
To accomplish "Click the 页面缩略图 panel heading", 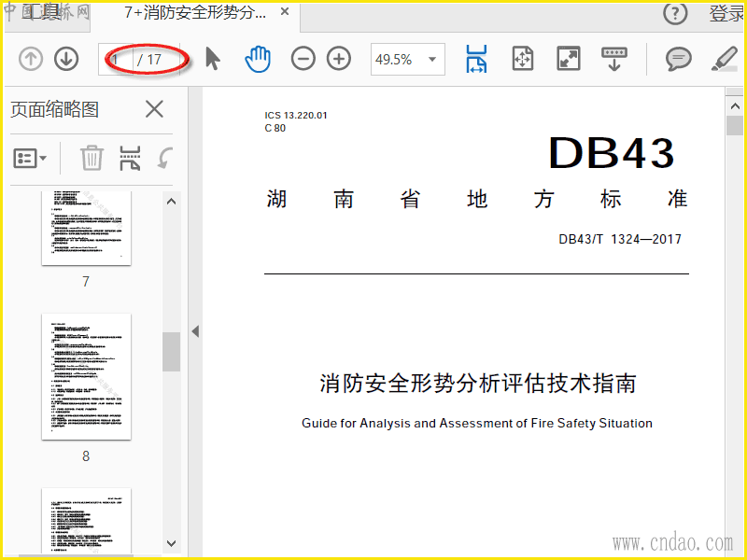I will [54, 109].
